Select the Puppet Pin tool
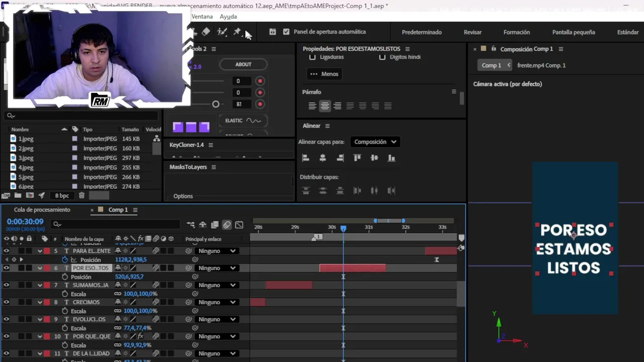This screenshot has width=644, height=362. 237,32
